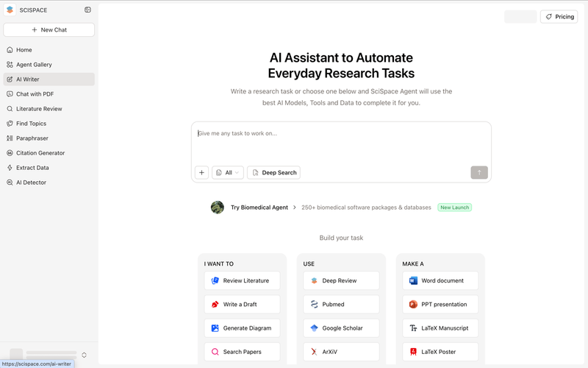Viewport: 588px width, 368px height.
Task: Click the Literature Review search icon
Action: click(x=10, y=108)
